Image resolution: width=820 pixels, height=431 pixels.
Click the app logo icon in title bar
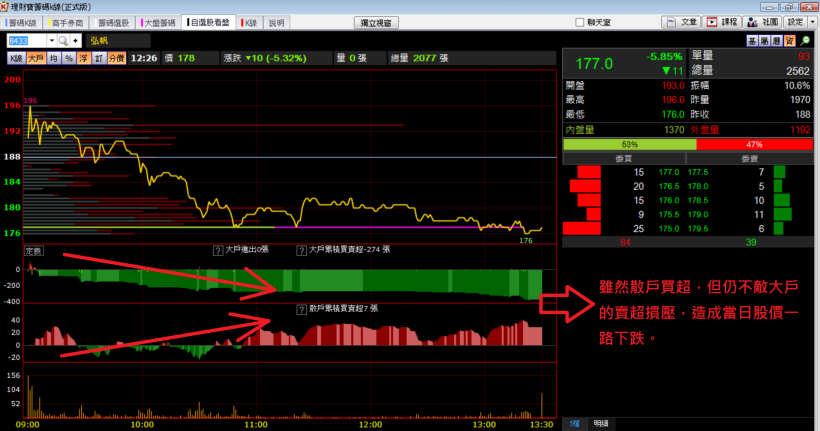coord(5,7)
